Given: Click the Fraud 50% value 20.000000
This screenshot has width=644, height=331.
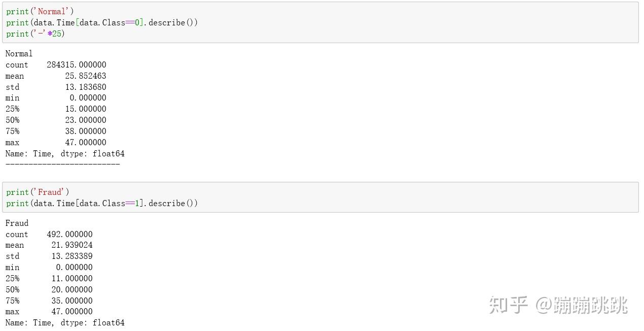Looking at the screenshot, I should (72, 289).
